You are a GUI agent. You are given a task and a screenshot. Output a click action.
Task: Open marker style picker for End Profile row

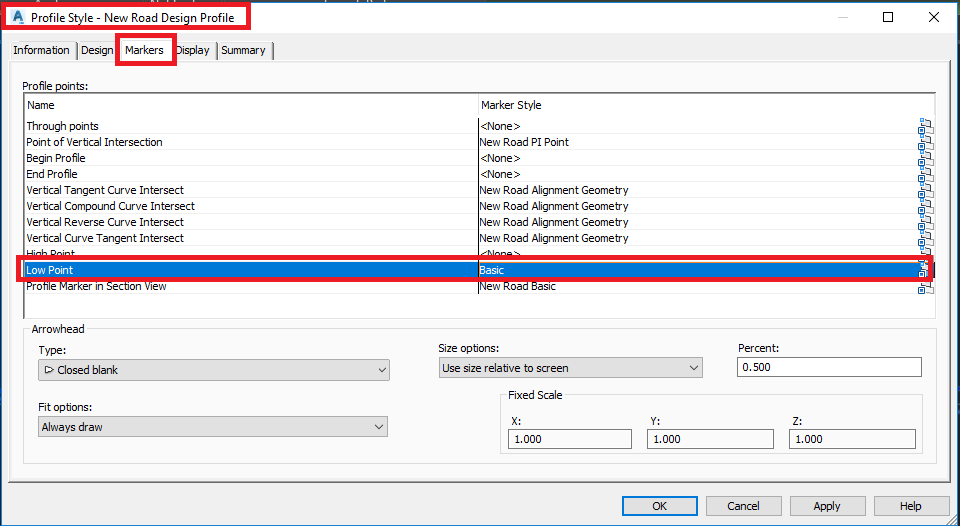pyautogui.click(x=925, y=175)
